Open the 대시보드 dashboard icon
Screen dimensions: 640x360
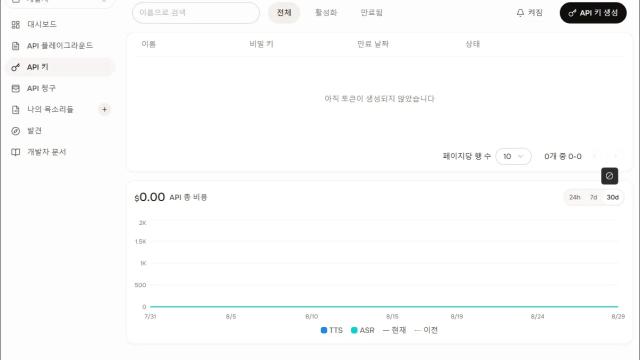coord(16,24)
